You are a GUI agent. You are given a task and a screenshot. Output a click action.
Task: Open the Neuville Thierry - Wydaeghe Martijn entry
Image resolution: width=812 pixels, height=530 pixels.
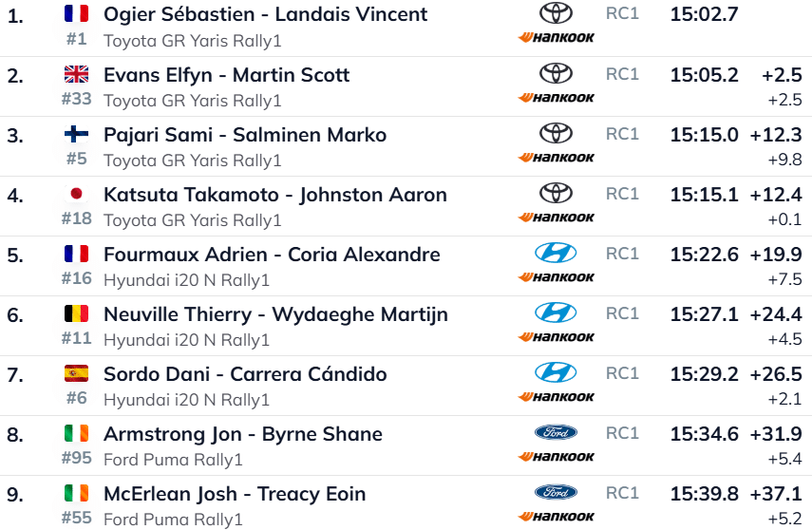tap(275, 314)
